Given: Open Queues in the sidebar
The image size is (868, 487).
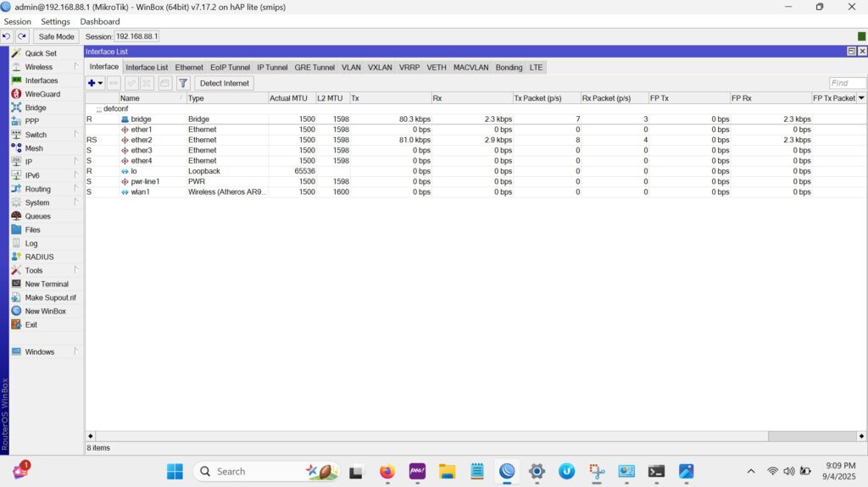Looking at the screenshot, I should pos(37,216).
